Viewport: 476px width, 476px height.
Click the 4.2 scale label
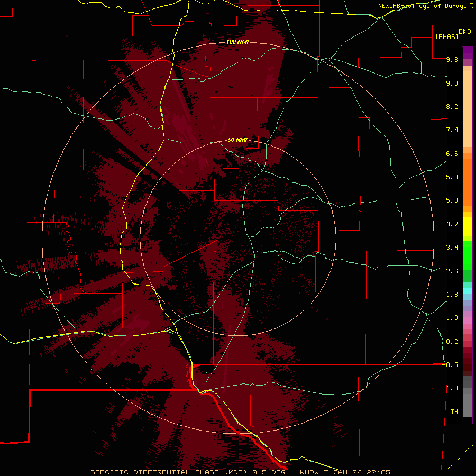[452, 224]
